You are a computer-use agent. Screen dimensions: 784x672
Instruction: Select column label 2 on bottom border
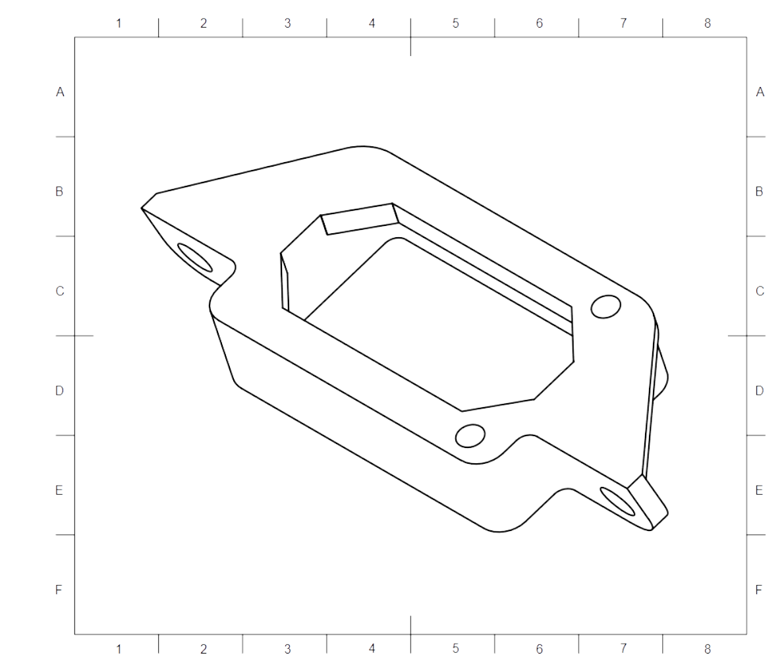(x=203, y=649)
